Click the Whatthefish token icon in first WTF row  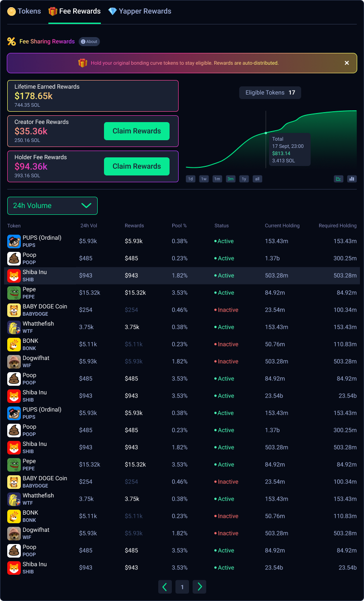pos(14,327)
